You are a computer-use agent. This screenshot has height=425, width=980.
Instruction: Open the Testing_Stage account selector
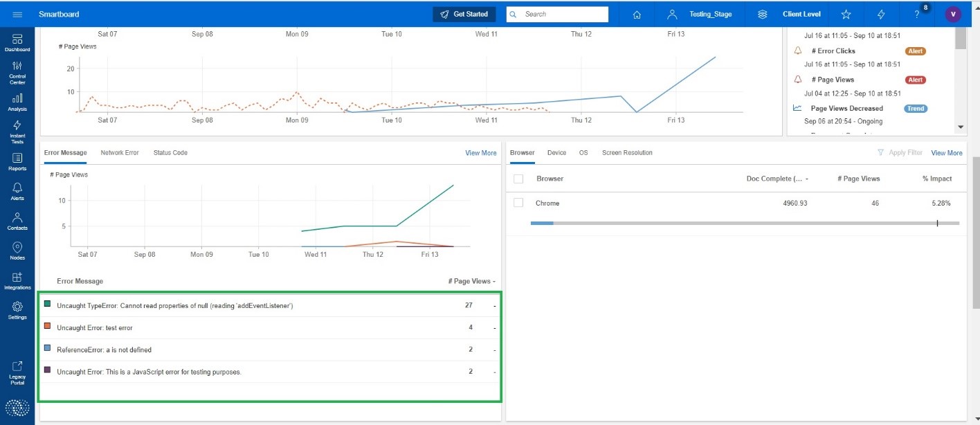click(710, 15)
